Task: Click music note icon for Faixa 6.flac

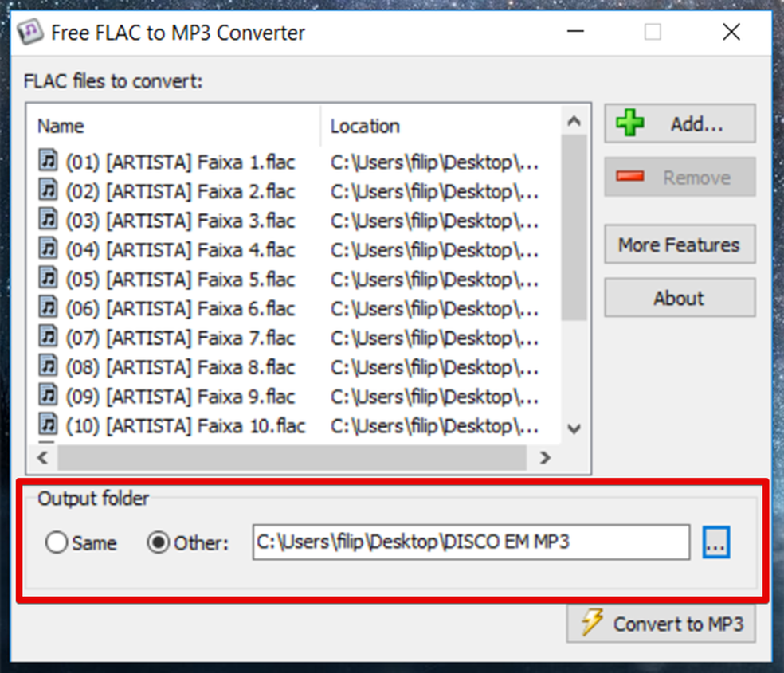Action: point(48,307)
